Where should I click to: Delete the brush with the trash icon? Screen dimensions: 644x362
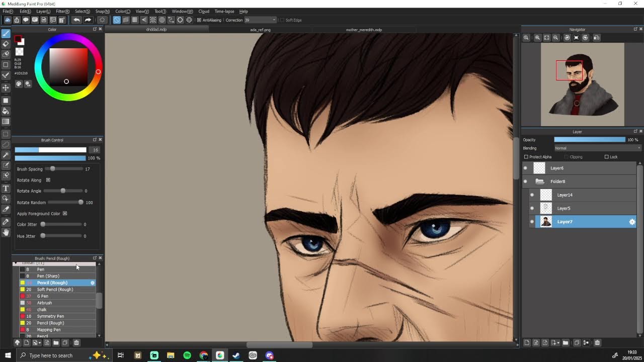(76, 343)
